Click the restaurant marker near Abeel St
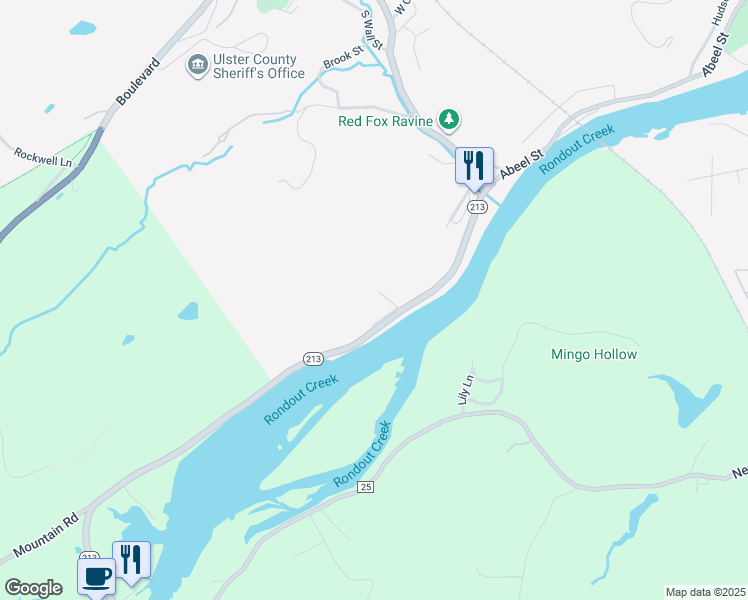 474,169
